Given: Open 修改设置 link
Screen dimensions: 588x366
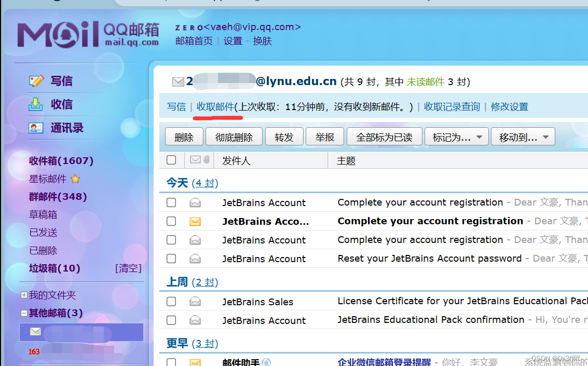Looking at the screenshot, I should click(509, 107).
